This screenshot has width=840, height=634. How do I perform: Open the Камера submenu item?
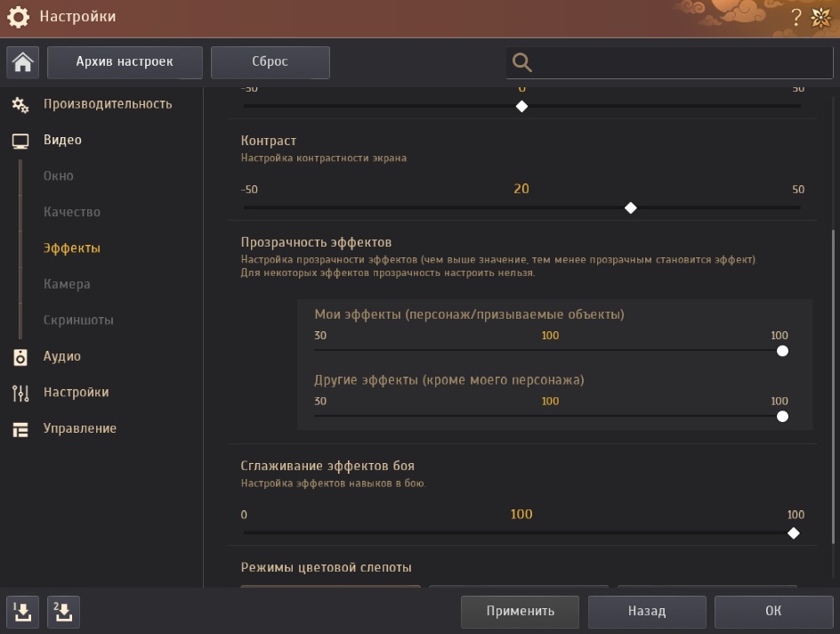[x=67, y=284]
